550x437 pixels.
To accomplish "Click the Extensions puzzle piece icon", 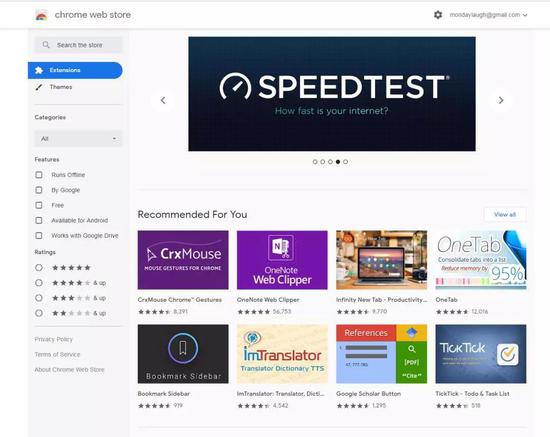I will (39, 70).
